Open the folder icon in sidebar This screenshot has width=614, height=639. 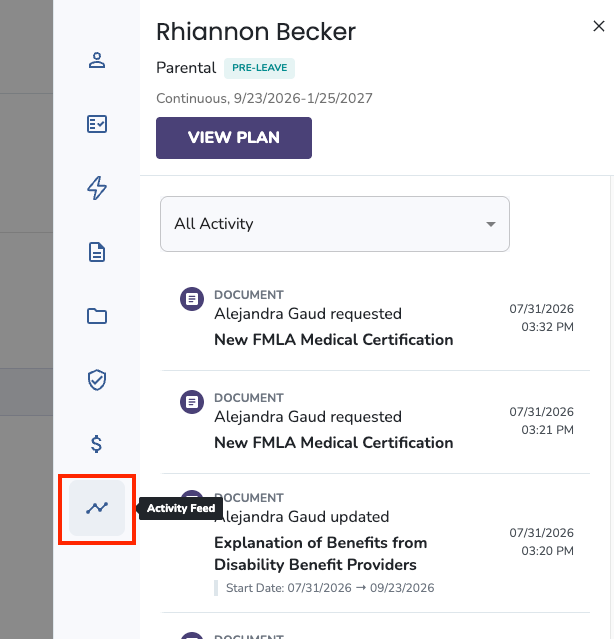pyautogui.click(x=97, y=316)
